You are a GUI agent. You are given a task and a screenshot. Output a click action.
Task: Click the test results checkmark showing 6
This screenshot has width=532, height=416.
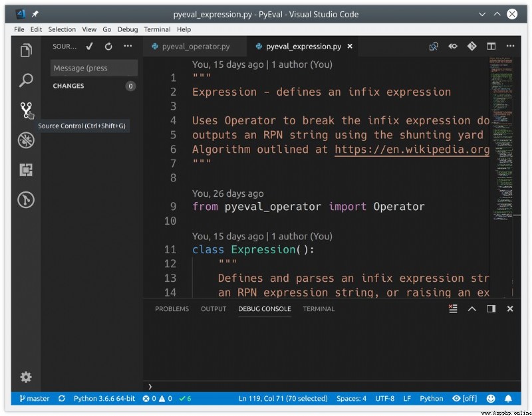(x=185, y=399)
